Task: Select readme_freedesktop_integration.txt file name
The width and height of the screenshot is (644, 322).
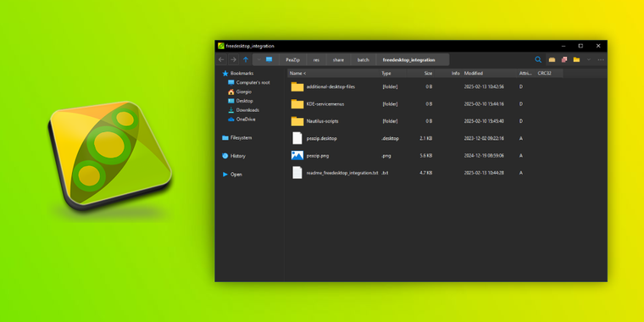Action: tap(342, 173)
